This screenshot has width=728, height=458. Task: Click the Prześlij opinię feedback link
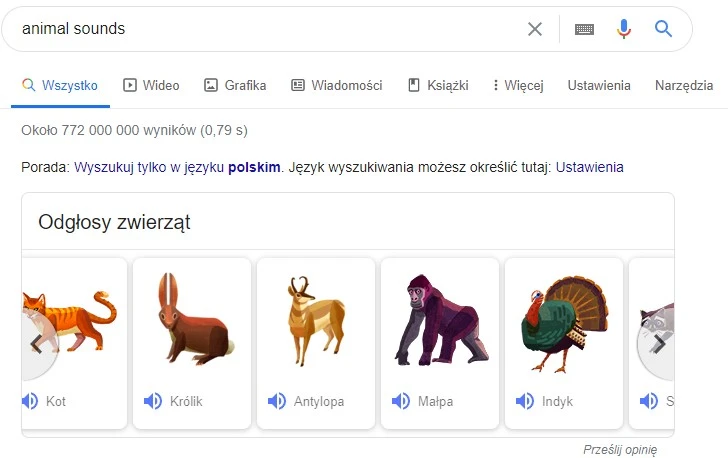point(620,449)
